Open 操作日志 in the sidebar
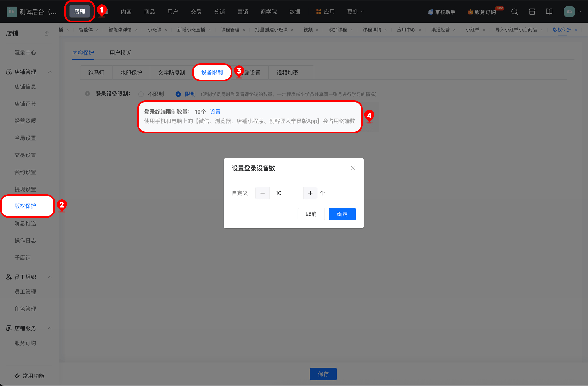Image resolution: width=588 pixels, height=386 pixels. point(25,240)
